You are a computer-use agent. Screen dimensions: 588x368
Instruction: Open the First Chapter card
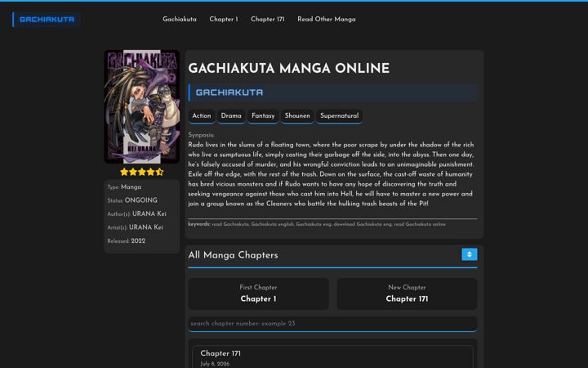pos(258,294)
